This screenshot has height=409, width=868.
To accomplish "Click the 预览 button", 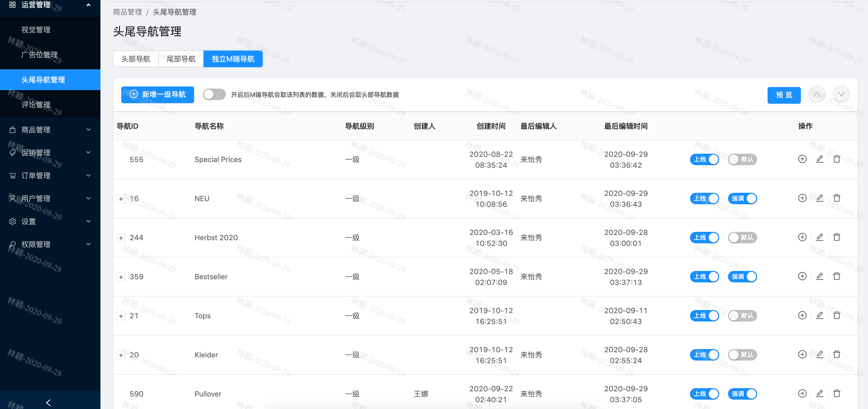I will click(x=784, y=95).
